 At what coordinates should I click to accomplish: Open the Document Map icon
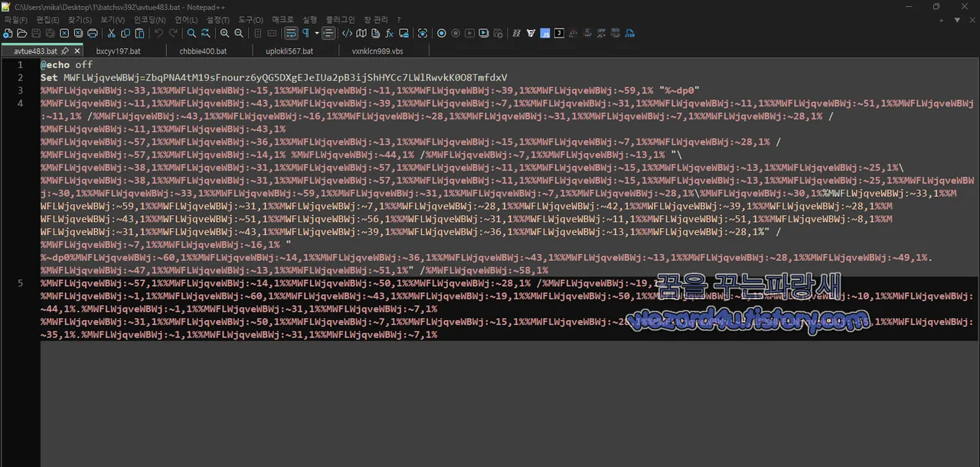pyautogui.click(x=361, y=33)
